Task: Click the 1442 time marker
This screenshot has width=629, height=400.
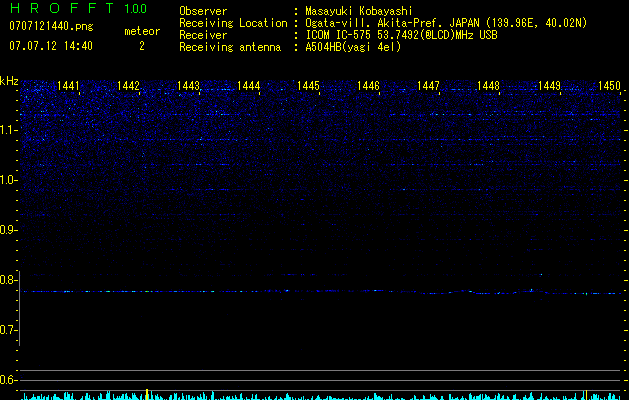Action: 128,85
